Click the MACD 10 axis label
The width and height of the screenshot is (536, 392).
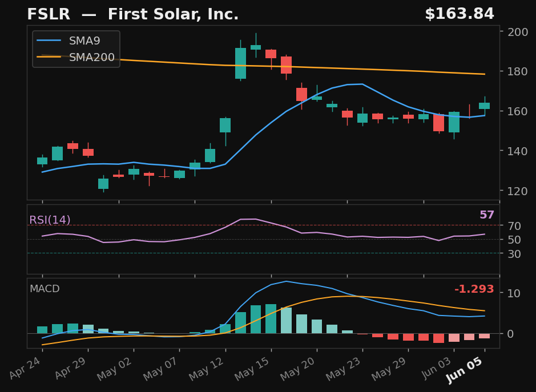tap(514, 293)
